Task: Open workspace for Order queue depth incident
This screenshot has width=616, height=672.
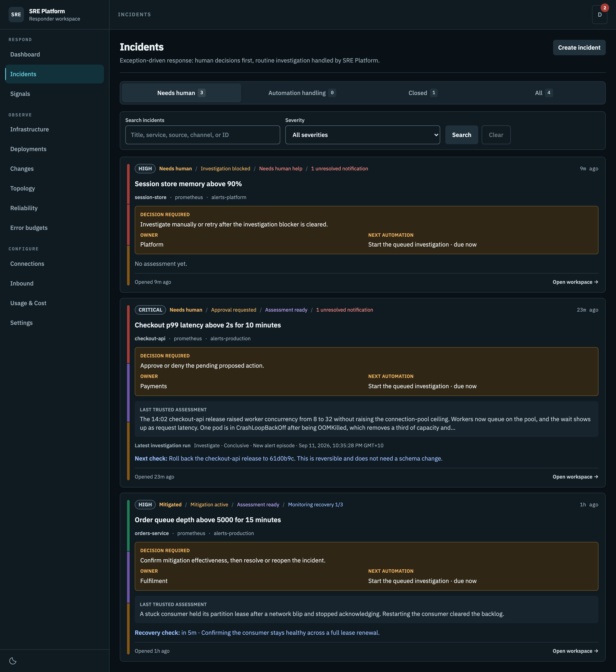Action: 575,651
